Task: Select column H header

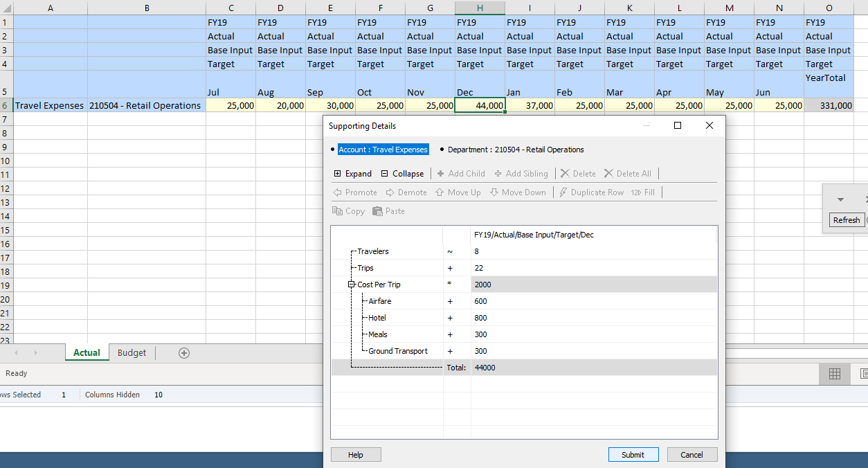Action: [x=480, y=8]
